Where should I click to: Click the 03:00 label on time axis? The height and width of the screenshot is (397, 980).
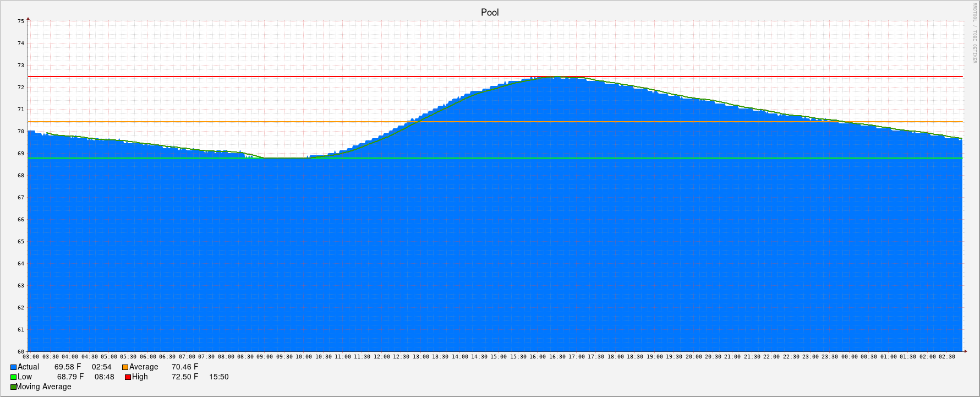31,357
